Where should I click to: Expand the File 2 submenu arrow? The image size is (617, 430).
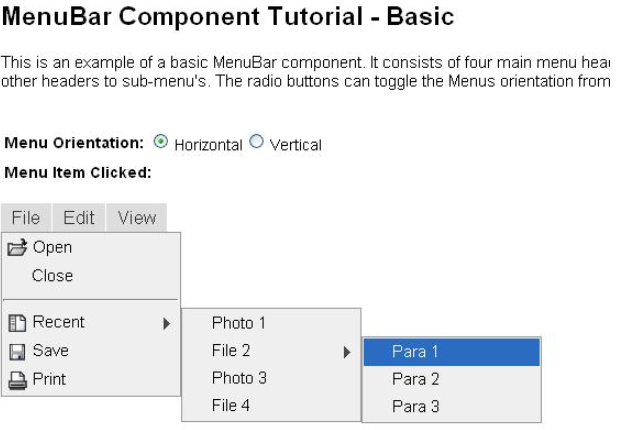tap(347, 351)
